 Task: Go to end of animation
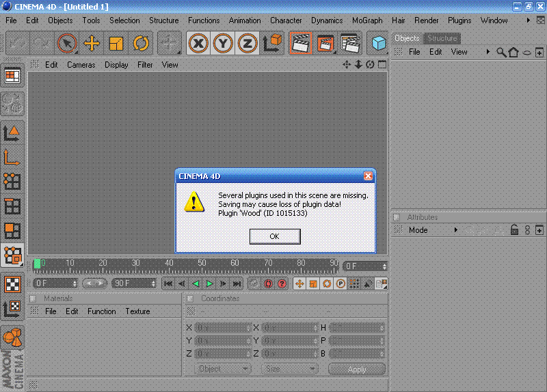[x=237, y=283]
